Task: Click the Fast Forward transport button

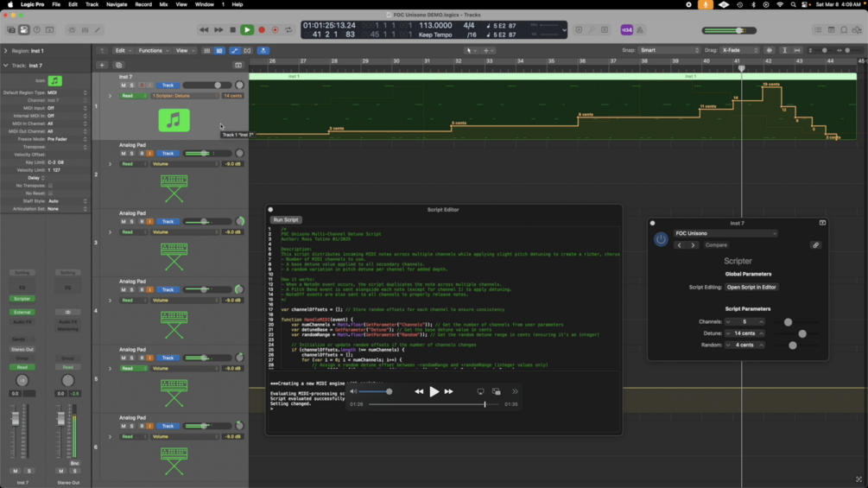Action: [x=219, y=30]
